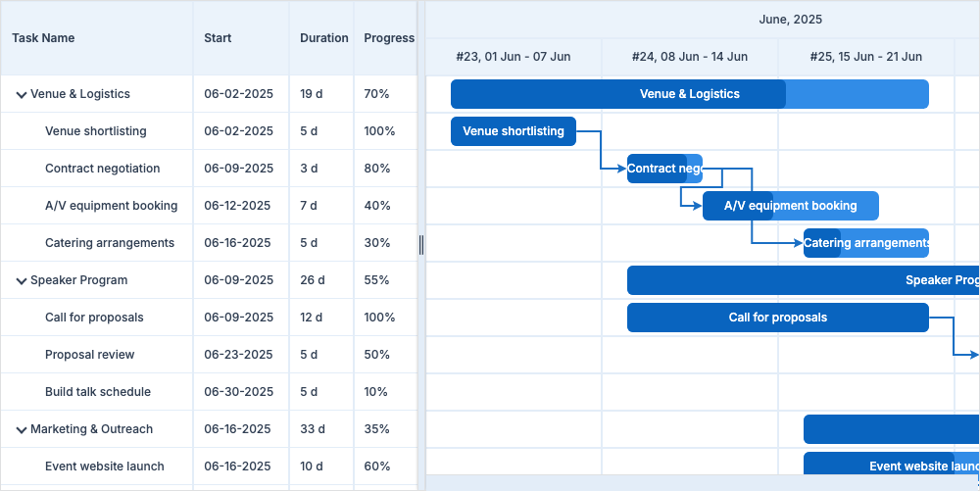Click the Duration column header

click(x=323, y=38)
